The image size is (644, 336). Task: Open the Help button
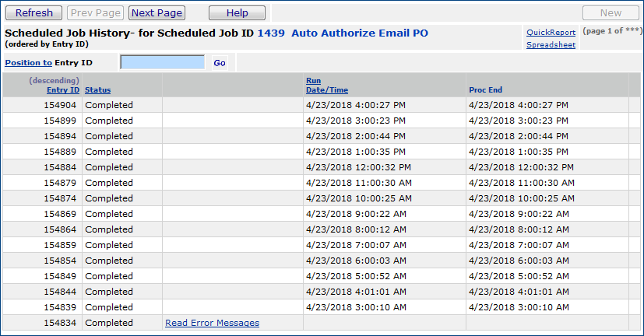point(237,12)
